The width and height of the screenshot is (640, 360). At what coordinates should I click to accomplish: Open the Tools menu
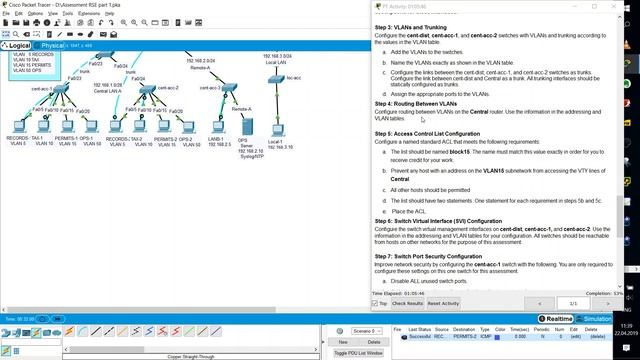pyautogui.click(x=68, y=13)
